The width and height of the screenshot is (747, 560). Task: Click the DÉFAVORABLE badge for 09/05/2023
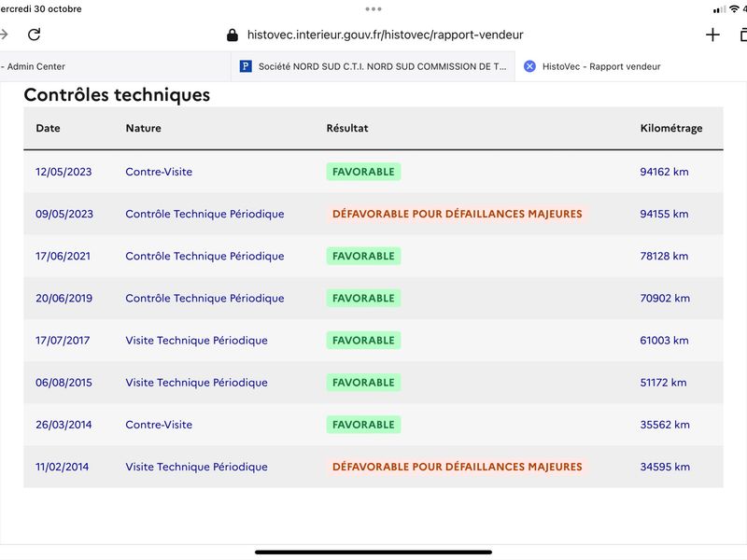457,214
